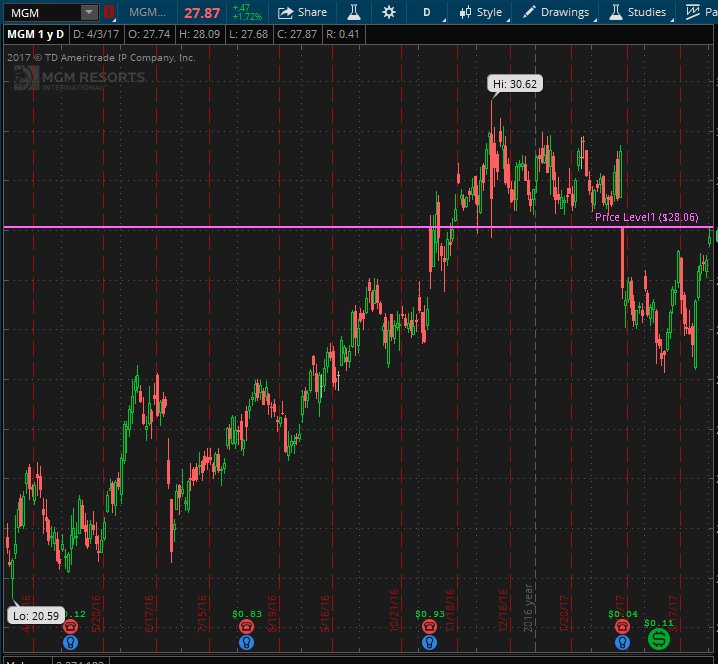Click the MGM 1 y D chart label

tap(36, 34)
